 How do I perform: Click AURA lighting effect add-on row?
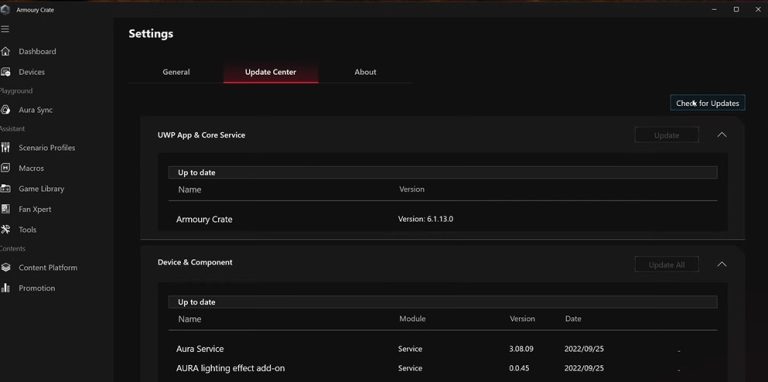pyautogui.click(x=443, y=368)
